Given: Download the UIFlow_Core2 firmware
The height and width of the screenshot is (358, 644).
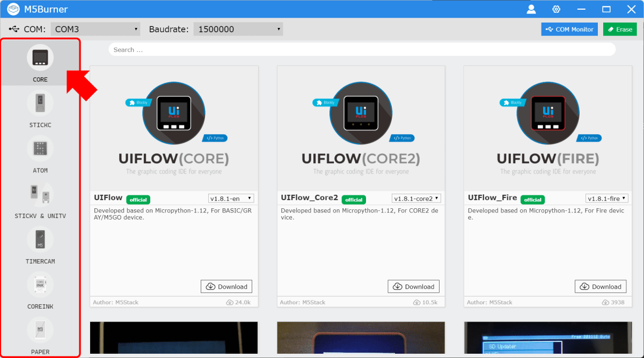Looking at the screenshot, I should (414, 287).
